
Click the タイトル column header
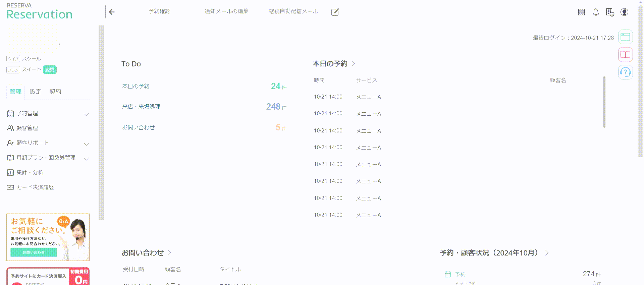pos(230,269)
